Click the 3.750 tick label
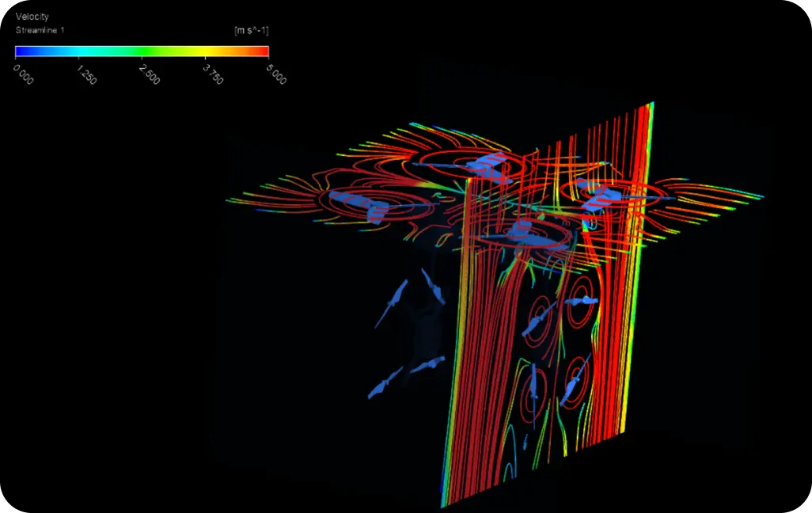The image size is (812, 513). point(214,74)
